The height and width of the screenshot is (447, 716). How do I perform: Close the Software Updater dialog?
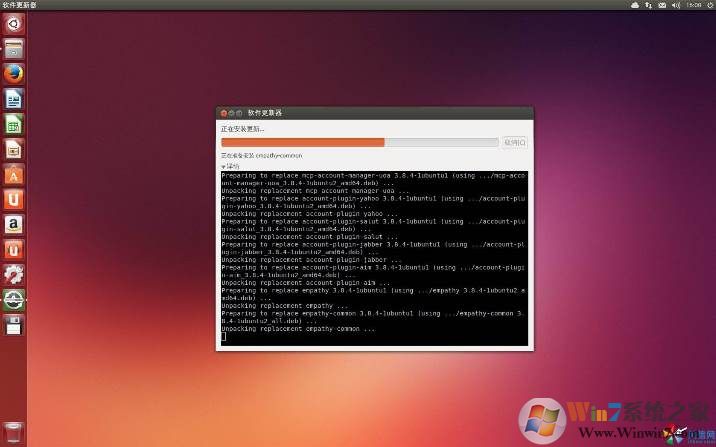click(224, 113)
